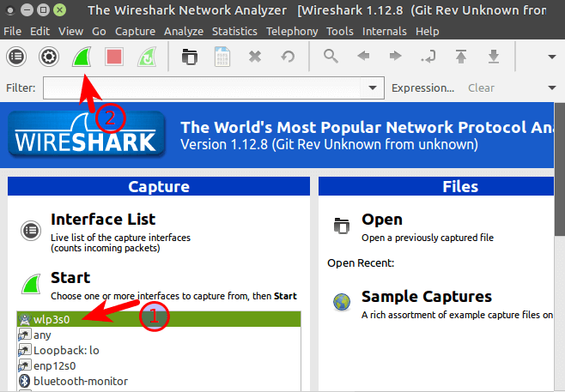Expand the filter history dropdown arrow
The image size is (565, 392).
pos(372,87)
